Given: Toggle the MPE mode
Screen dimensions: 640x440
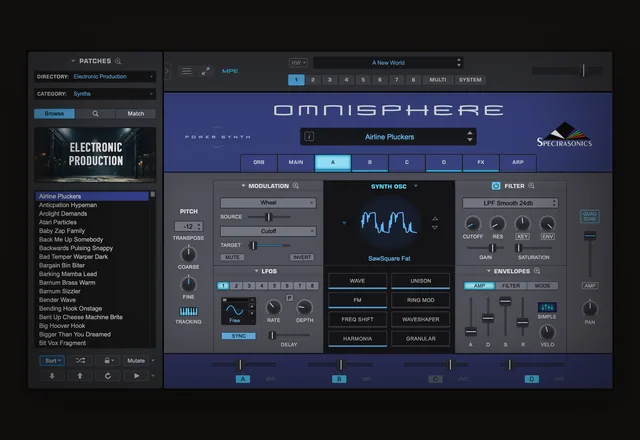Looking at the screenshot, I should click(x=230, y=71).
